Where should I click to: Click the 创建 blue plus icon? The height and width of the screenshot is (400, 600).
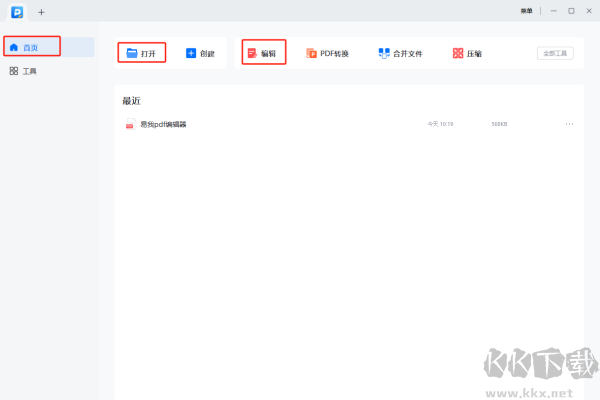coord(191,53)
